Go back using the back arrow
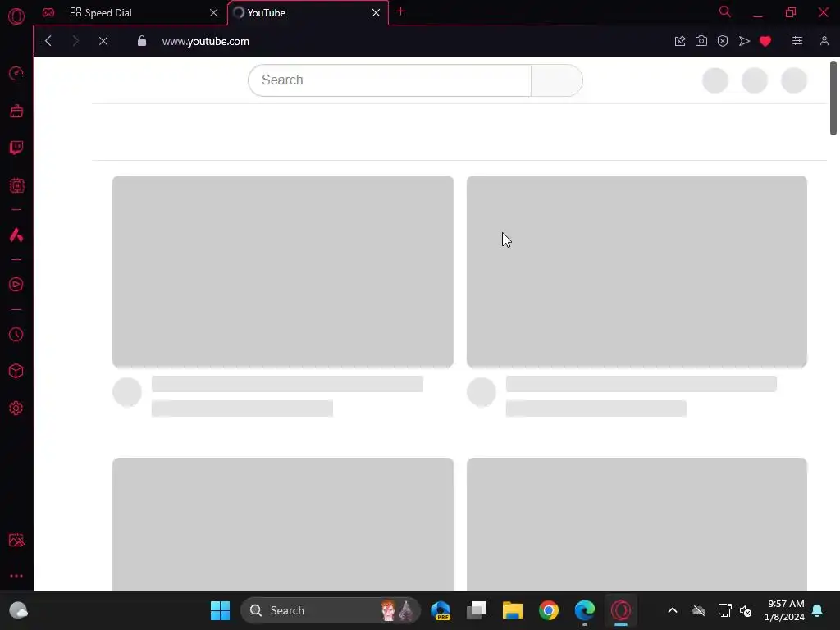The image size is (840, 630). point(48,41)
